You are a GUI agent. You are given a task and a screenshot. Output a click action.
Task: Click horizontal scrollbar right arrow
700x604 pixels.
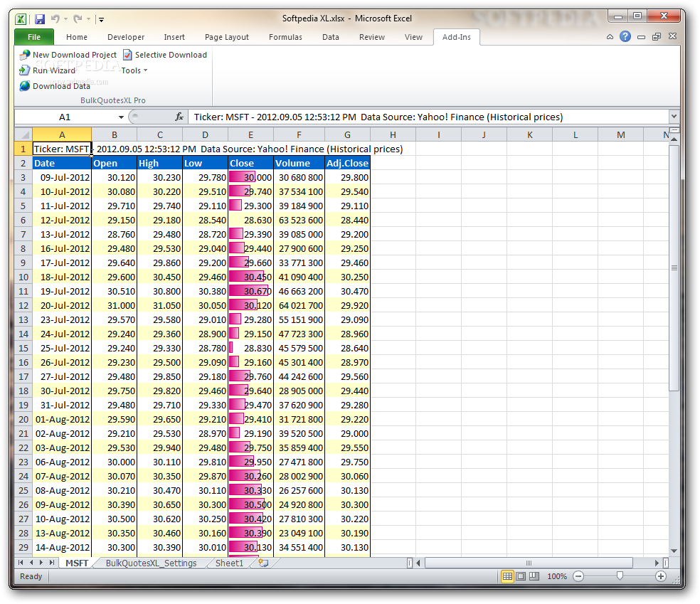pos(657,563)
